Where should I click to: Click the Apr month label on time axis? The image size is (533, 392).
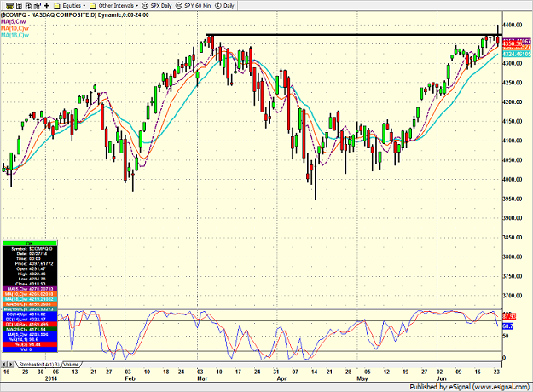point(281,378)
